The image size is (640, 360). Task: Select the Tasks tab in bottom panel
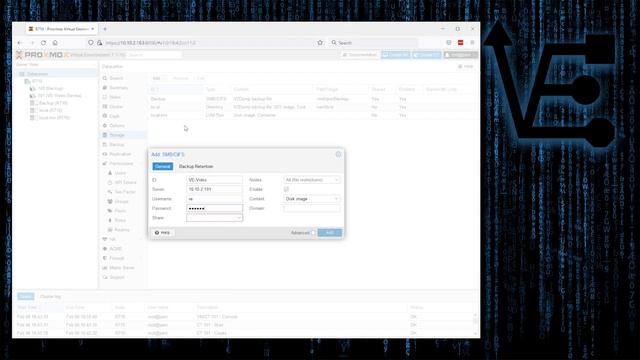pos(26,296)
